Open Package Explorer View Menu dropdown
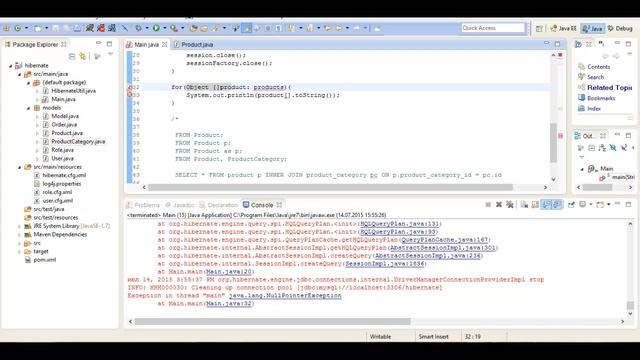The height and width of the screenshot is (360, 640). [110, 54]
